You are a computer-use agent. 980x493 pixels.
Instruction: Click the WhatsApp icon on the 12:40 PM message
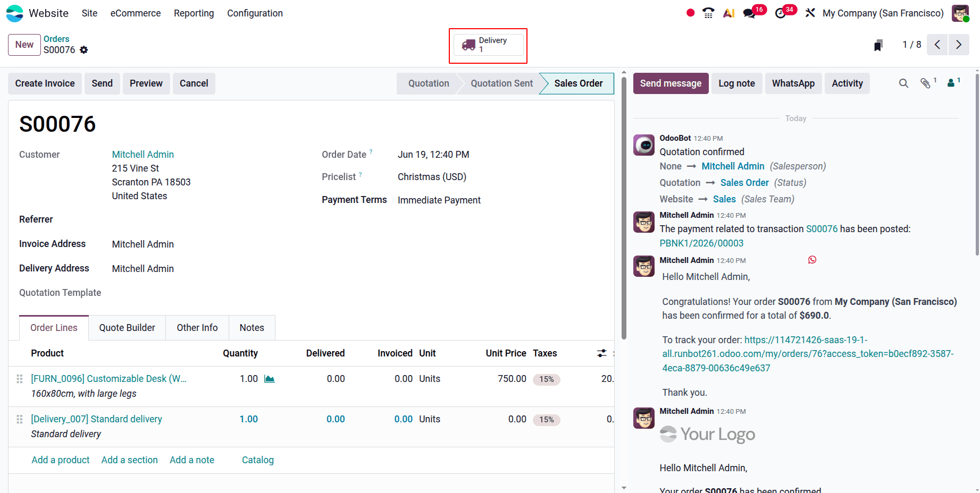click(x=812, y=260)
